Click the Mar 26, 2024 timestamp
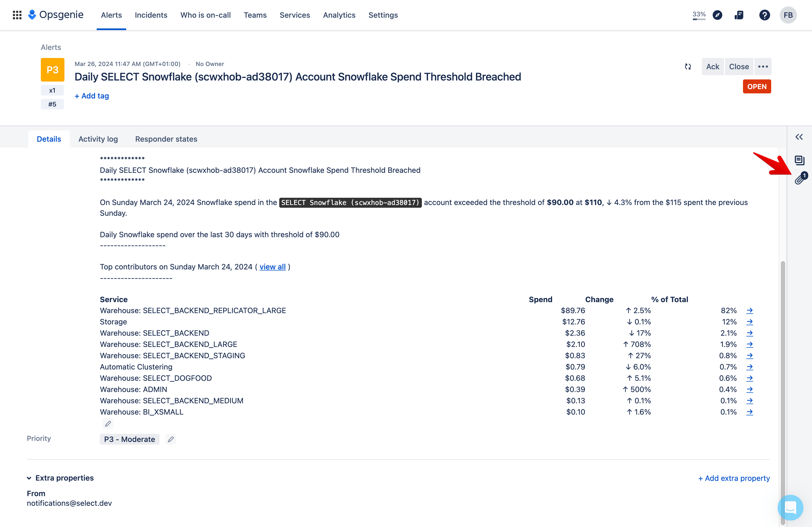The image size is (812, 527). tap(127, 64)
